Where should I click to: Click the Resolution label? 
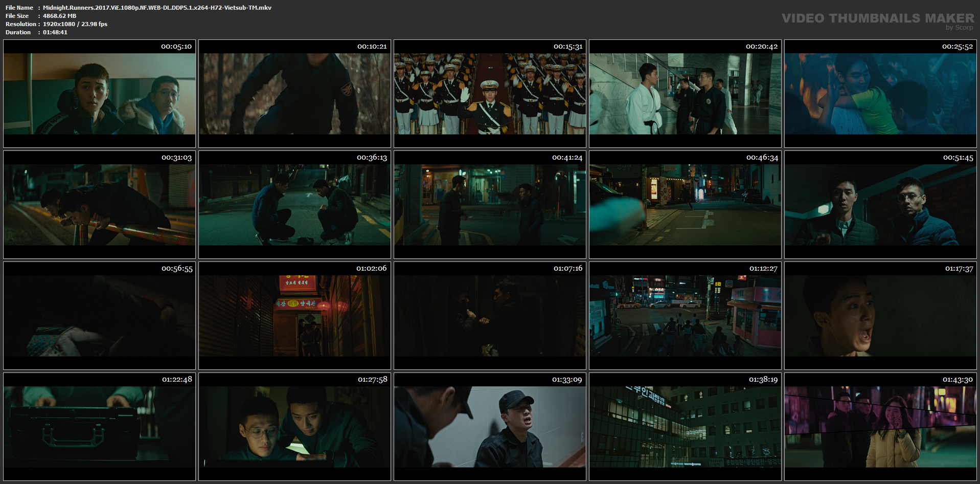pos(21,24)
